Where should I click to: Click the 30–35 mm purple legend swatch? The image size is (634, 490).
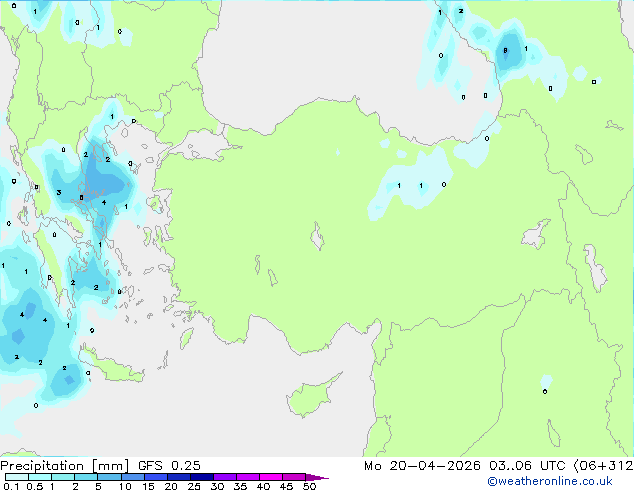click(x=225, y=477)
